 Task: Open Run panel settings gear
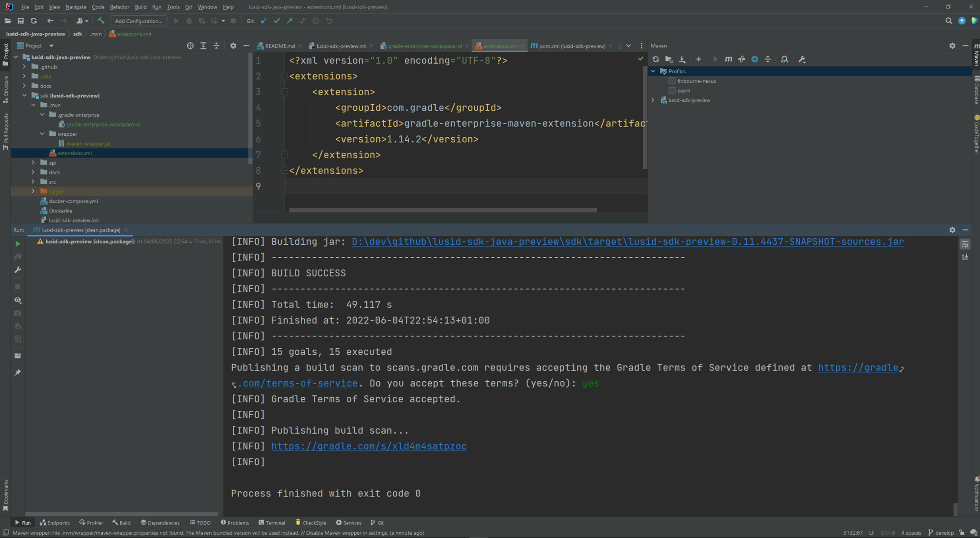coord(952,230)
